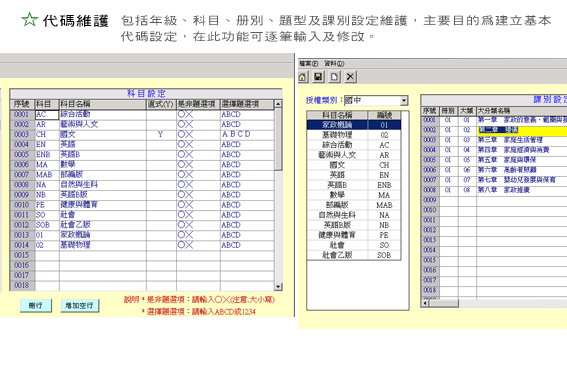Click the 科目設定 vertical scrollbar thumb
The image size is (567, 369).
278,139
